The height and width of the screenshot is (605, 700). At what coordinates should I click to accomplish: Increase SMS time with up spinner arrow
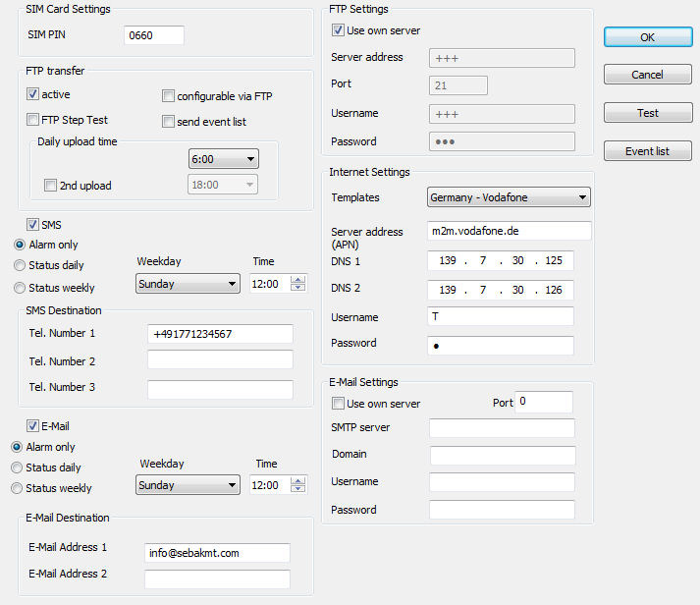click(x=297, y=280)
